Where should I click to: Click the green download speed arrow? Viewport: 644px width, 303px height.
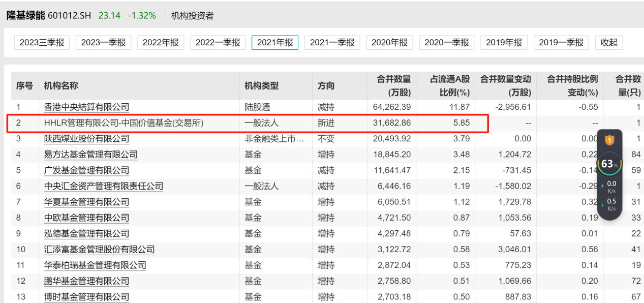click(x=602, y=205)
